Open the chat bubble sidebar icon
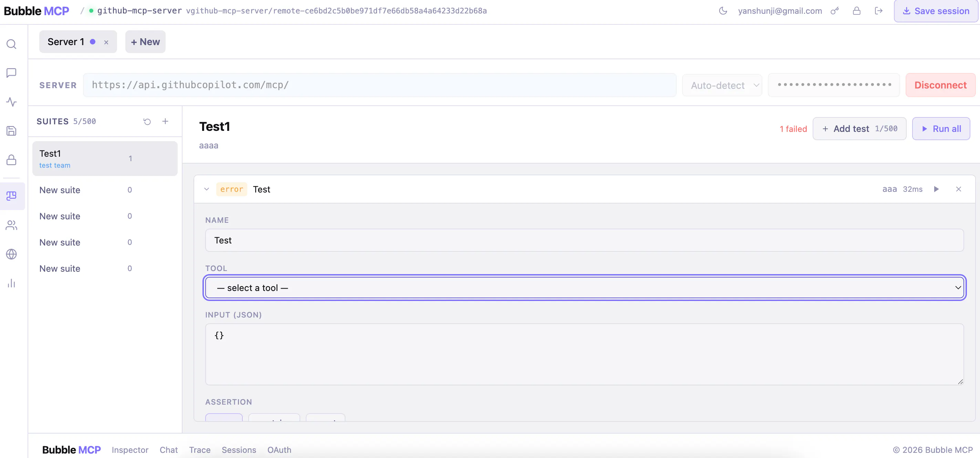 [11, 73]
